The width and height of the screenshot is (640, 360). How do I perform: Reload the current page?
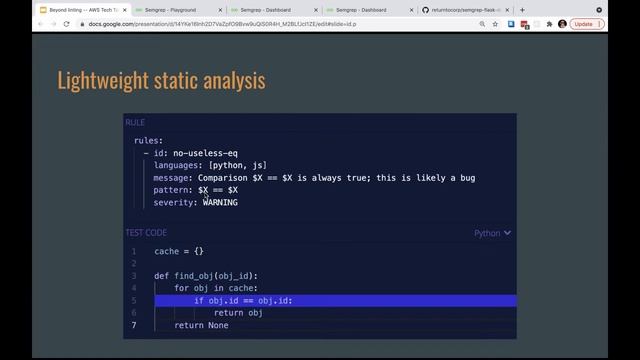(x=67, y=24)
